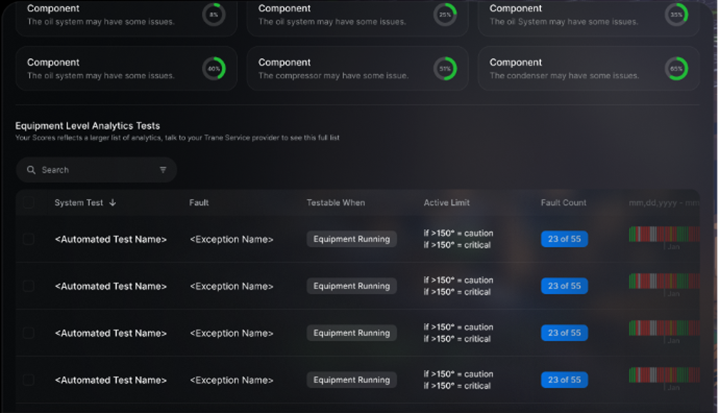Check the third Automated Test Name row checkbox

[28, 333]
